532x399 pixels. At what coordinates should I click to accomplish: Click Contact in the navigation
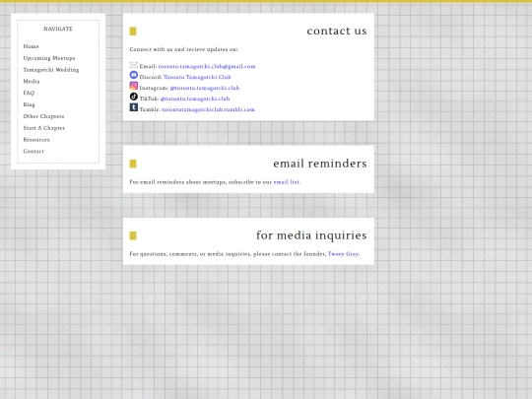[x=33, y=152]
